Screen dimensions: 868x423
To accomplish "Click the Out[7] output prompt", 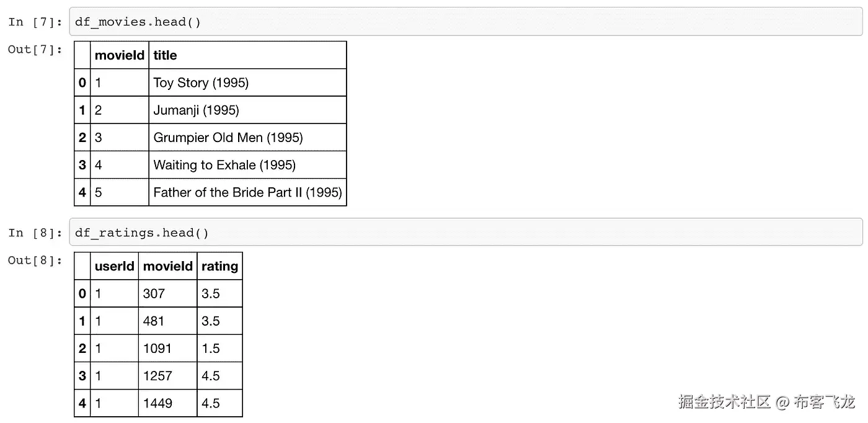I will 35,50.
